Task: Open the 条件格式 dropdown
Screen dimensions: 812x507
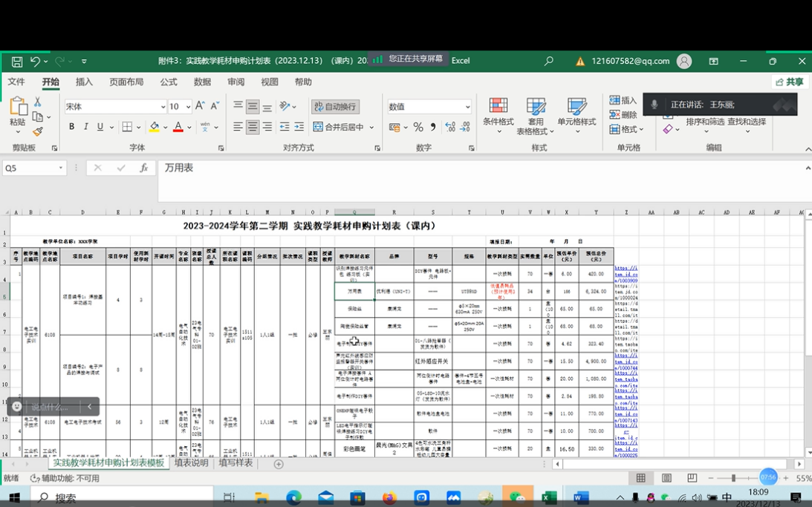Action: coord(498,117)
